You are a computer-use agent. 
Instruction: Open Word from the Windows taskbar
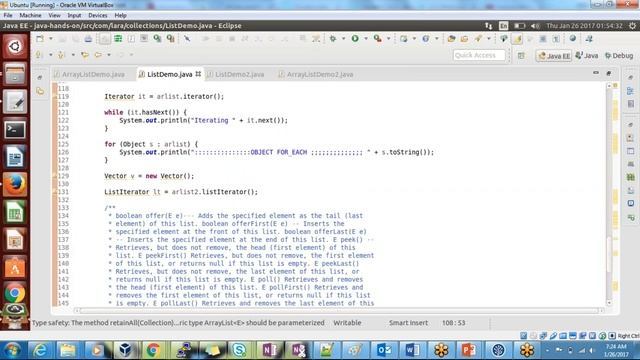413,350
